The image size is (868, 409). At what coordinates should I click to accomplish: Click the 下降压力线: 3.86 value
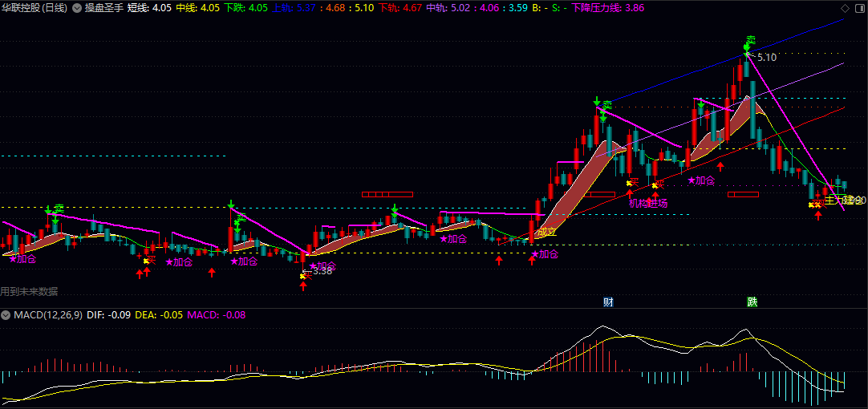[607, 8]
